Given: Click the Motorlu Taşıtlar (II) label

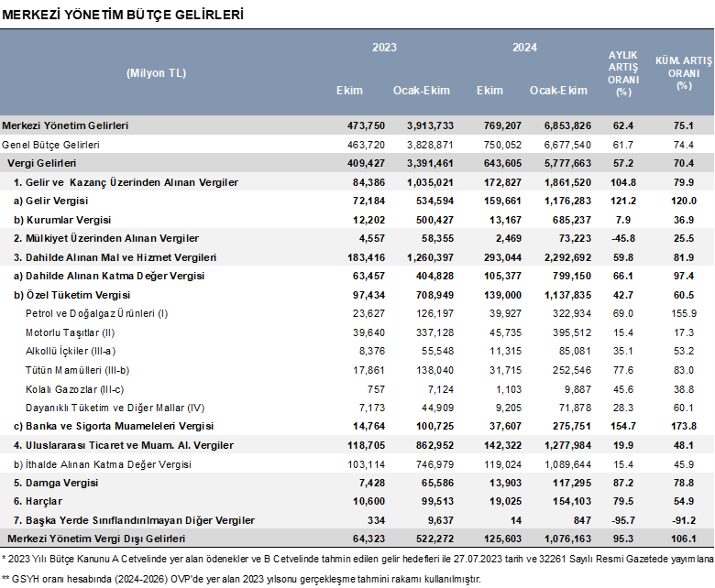Looking at the screenshot, I should 71,333.
